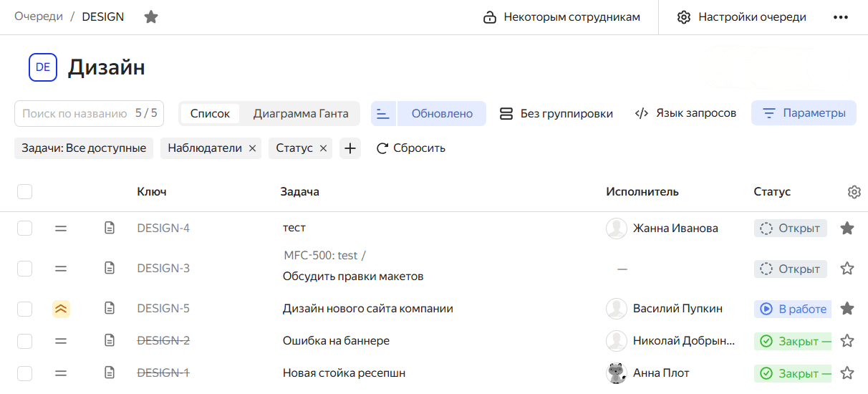Click the sort direction icon beside Обновлено
This screenshot has width=868, height=394.
(384, 113)
